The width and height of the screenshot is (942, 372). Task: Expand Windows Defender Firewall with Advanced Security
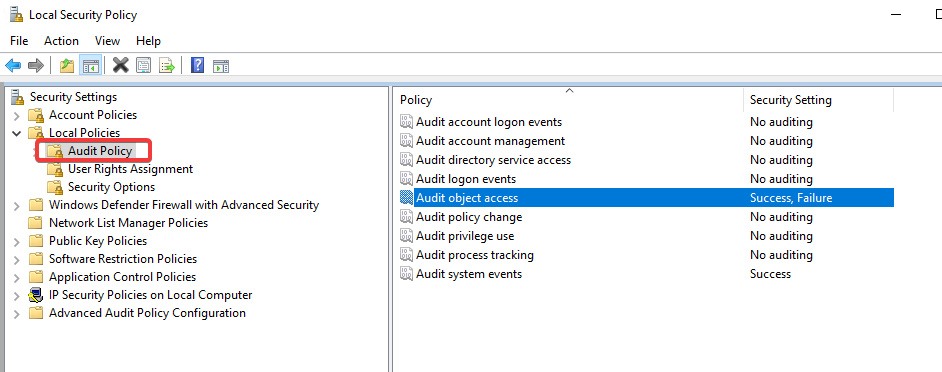pyautogui.click(x=17, y=206)
